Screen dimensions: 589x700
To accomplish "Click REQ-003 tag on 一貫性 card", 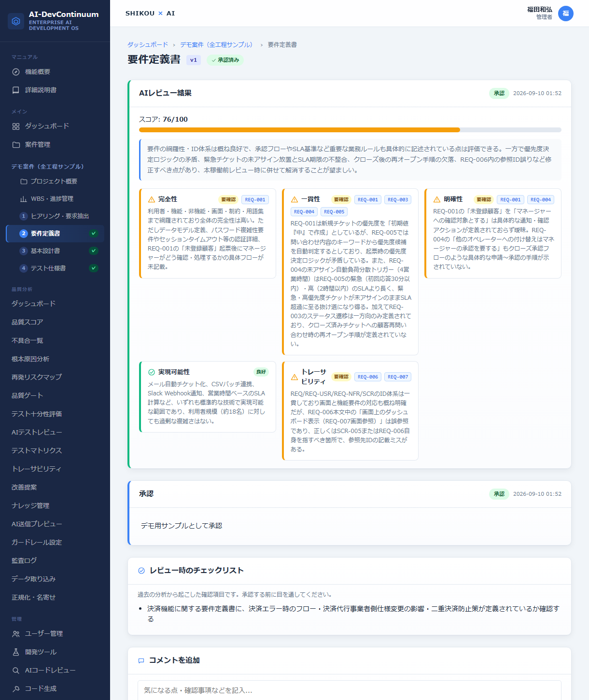I will tap(398, 200).
